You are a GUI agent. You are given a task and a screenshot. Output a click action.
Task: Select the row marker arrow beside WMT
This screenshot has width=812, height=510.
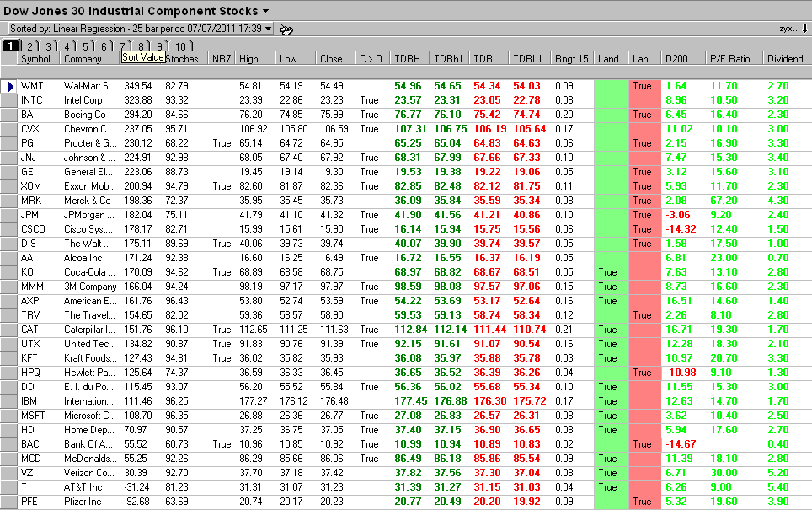pyautogui.click(x=8, y=87)
